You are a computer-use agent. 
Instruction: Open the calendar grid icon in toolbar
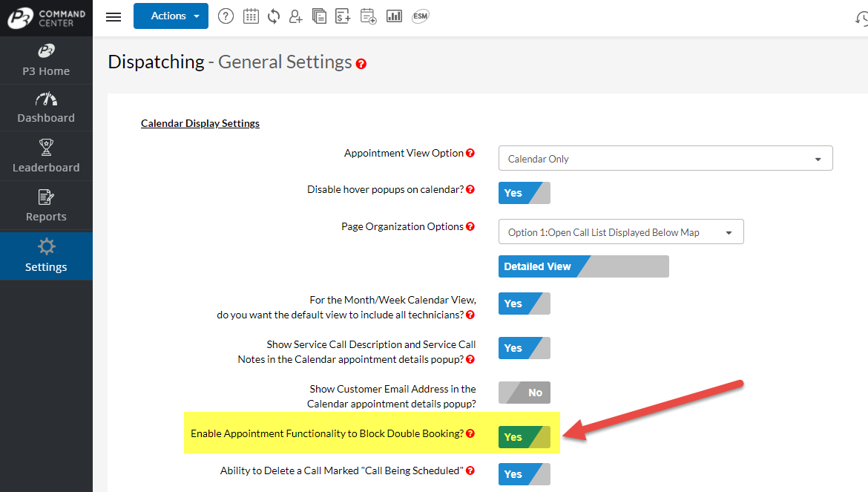(x=251, y=16)
